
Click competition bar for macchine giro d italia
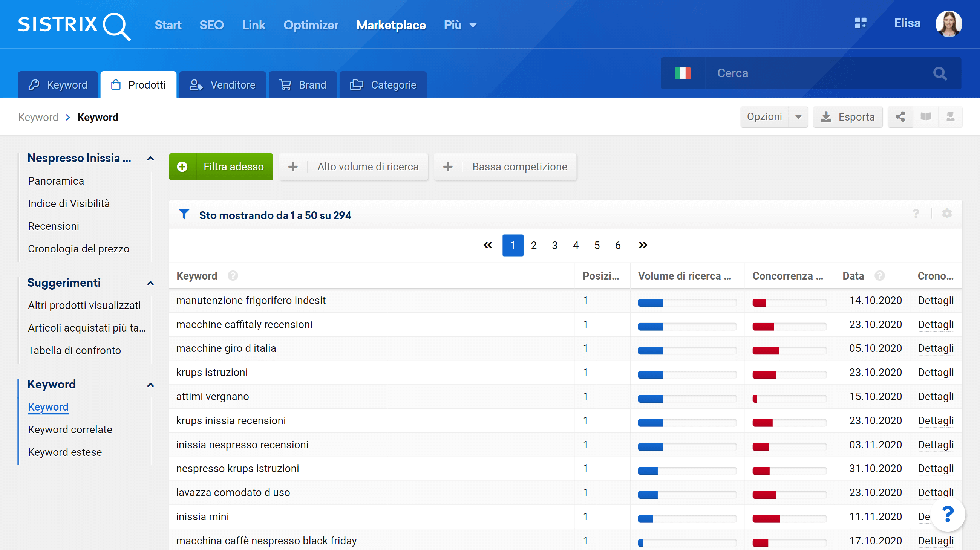click(x=789, y=351)
